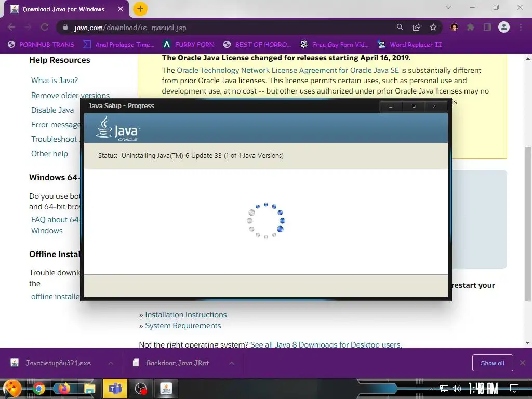This screenshot has height=399, width=532.
Task: Open the offline installer link
Action: (55, 297)
